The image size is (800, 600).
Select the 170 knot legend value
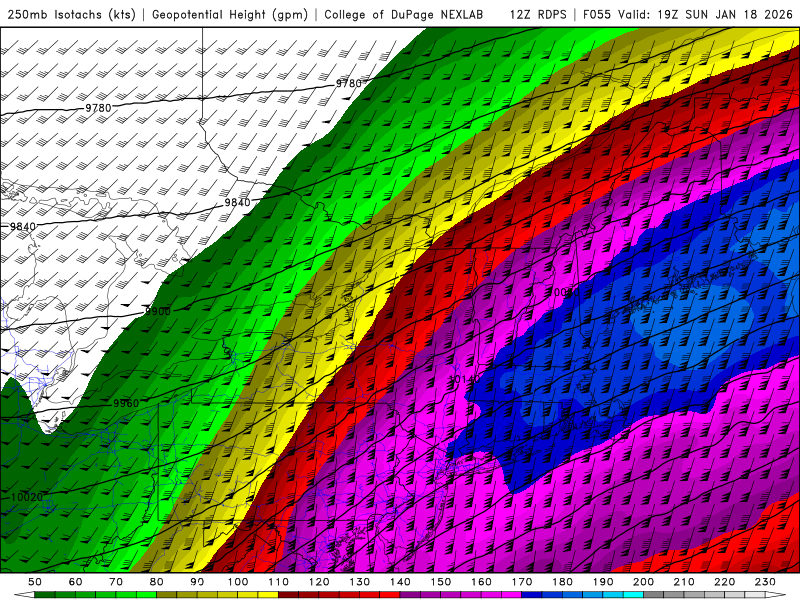coord(522,582)
